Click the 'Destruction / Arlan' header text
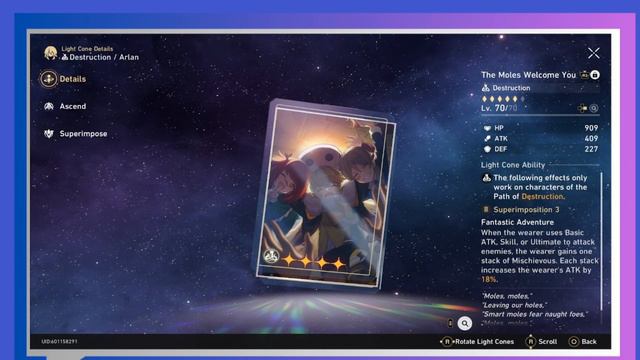Viewport: 640px width, 360px height. (x=104, y=58)
